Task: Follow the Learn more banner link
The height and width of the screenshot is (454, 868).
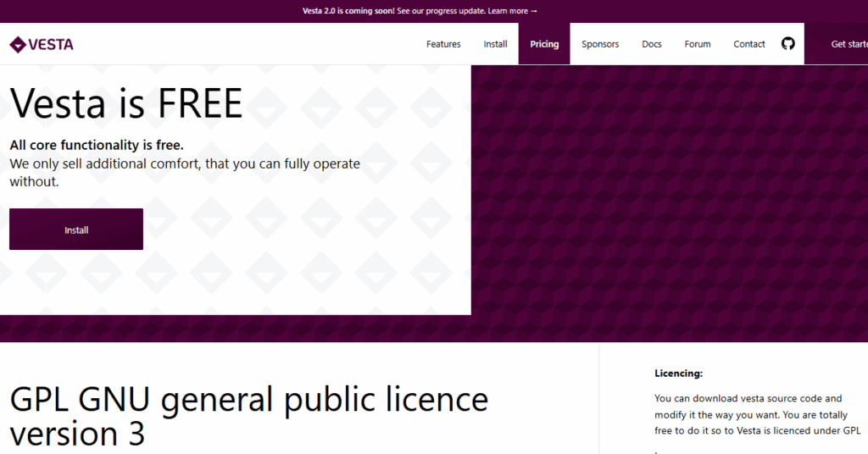Action: (x=512, y=11)
